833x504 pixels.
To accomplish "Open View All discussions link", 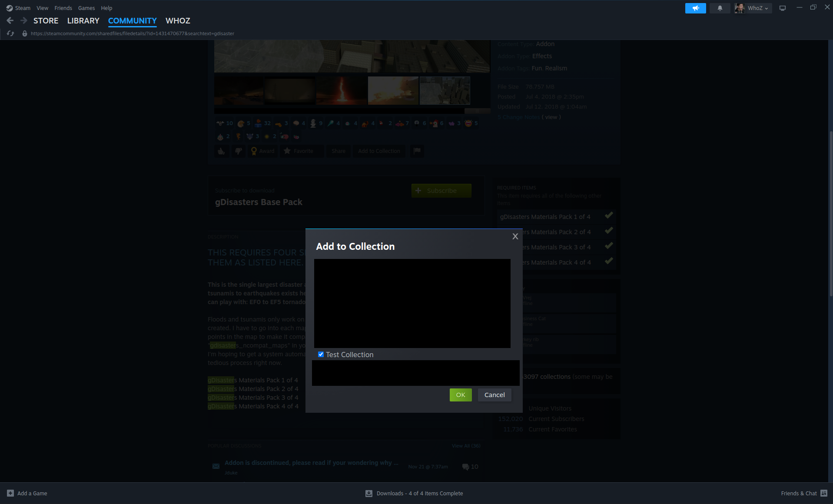I will 466,446.
